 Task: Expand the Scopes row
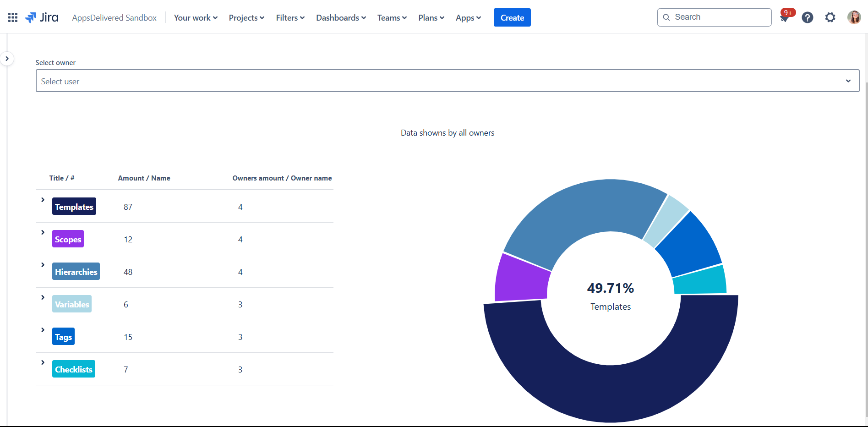(x=43, y=232)
